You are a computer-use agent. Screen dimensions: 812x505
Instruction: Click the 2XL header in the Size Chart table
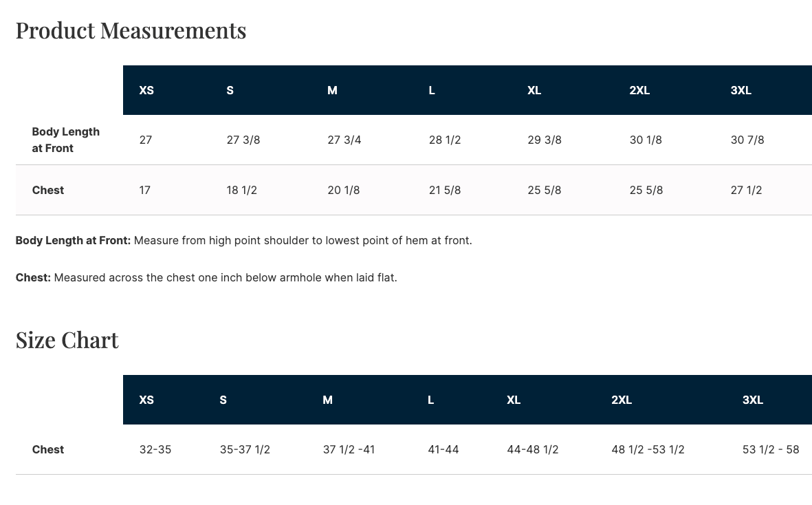(x=621, y=400)
